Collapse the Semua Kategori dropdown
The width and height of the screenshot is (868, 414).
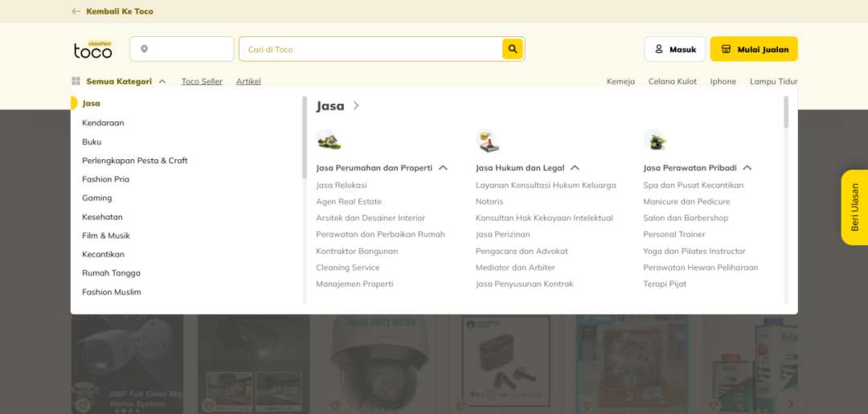(x=162, y=81)
